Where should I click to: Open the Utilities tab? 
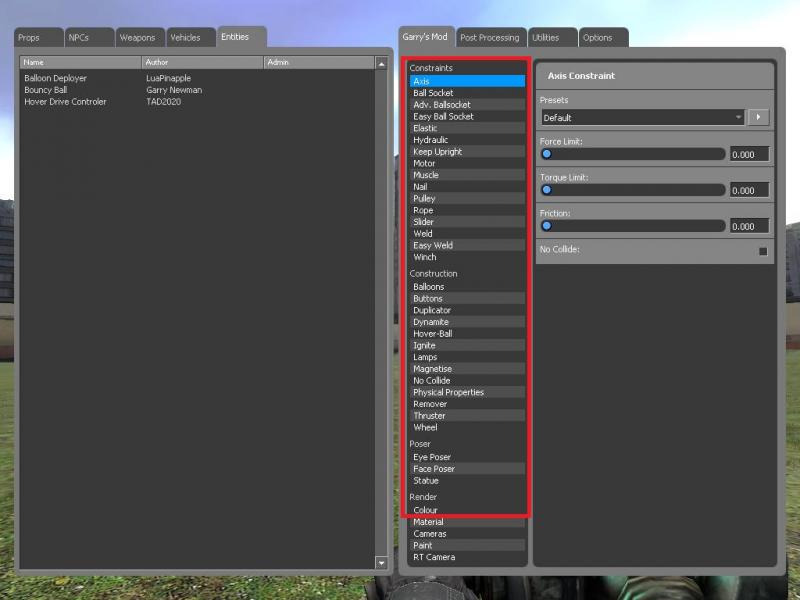click(x=552, y=38)
